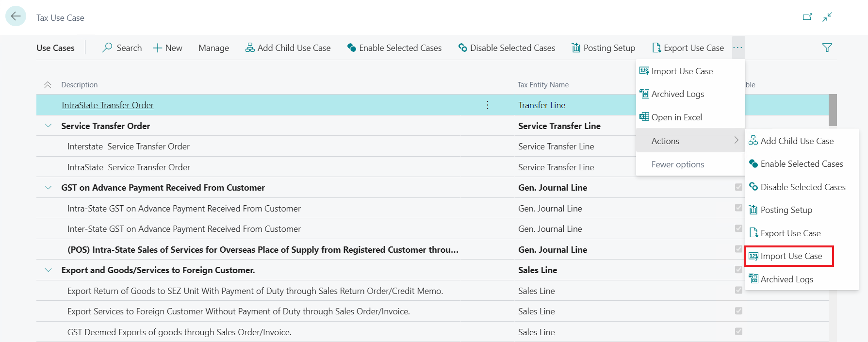Screen dimensions: 868x342
Task: Click Fewer options in the menu
Action: point(677,164)
